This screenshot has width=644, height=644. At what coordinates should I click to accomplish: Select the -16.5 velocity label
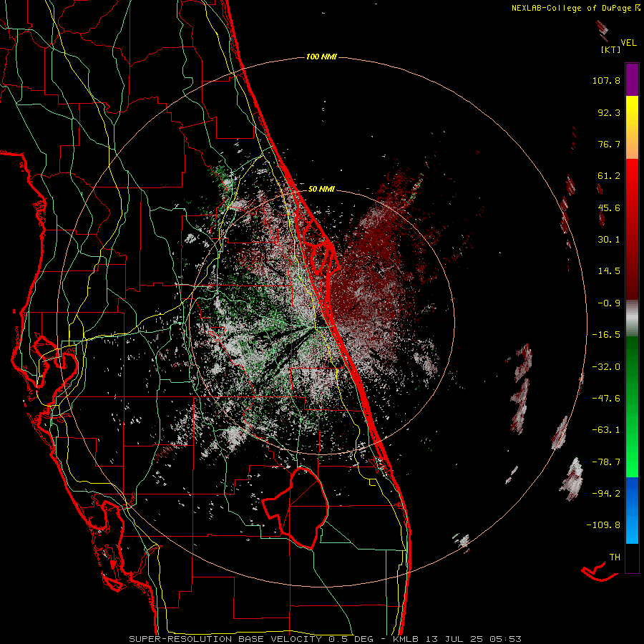pos(606,335)
